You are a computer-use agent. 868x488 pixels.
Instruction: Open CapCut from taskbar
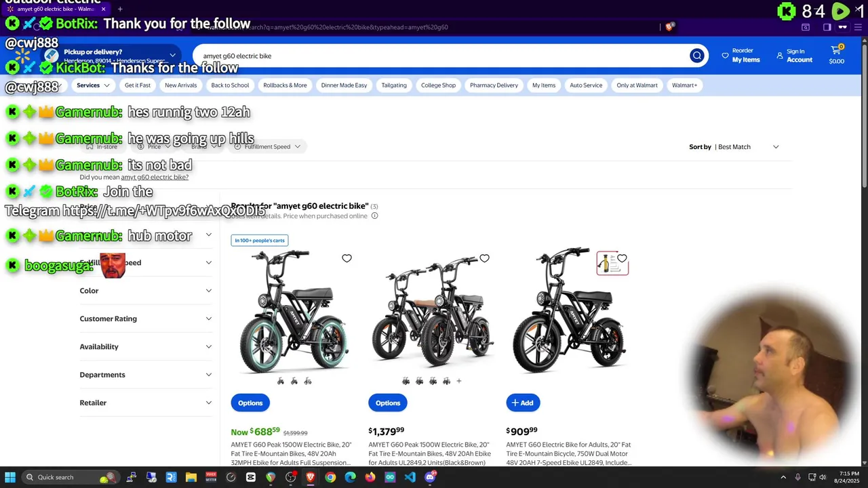(x=251, y=477)
